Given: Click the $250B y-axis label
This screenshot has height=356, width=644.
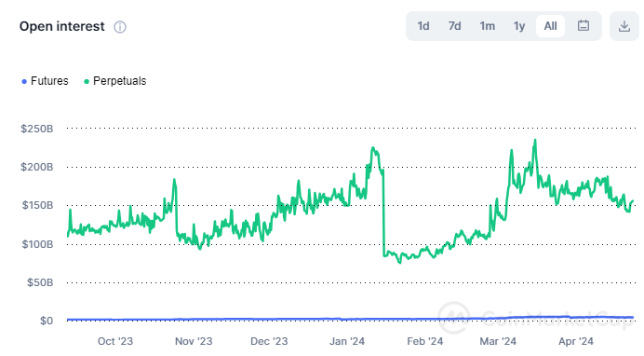Looking at the screenshot, I should point(37,129).
